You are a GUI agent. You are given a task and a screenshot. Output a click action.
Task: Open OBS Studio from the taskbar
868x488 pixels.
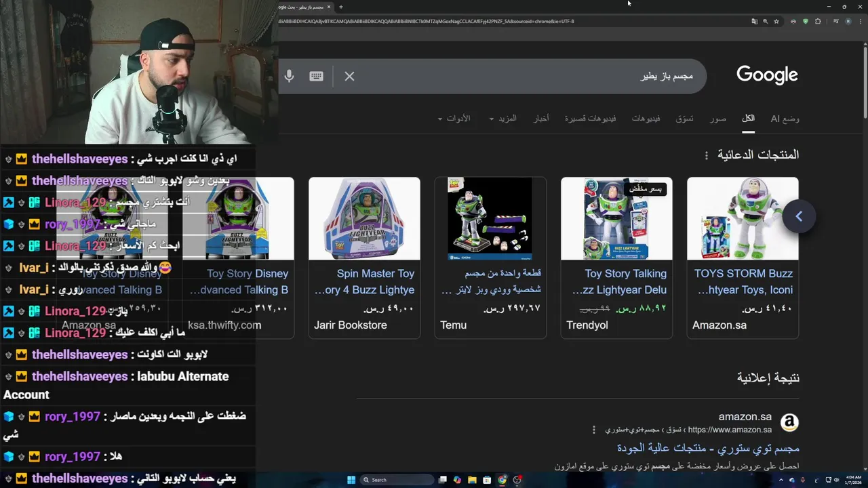[517, 480]
